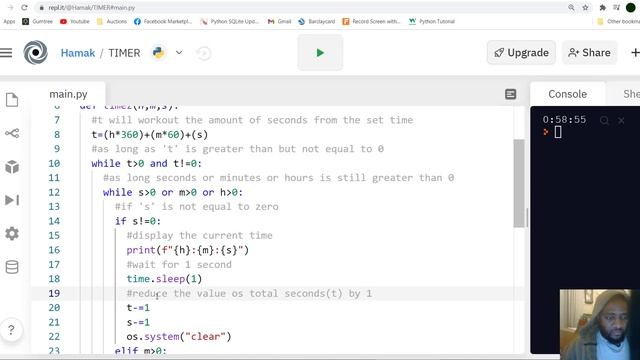Image resolution: width=640 pixels, height=360 pixels.
Task: Open the Facebook Marketplace bookmark
Action: 162,21
